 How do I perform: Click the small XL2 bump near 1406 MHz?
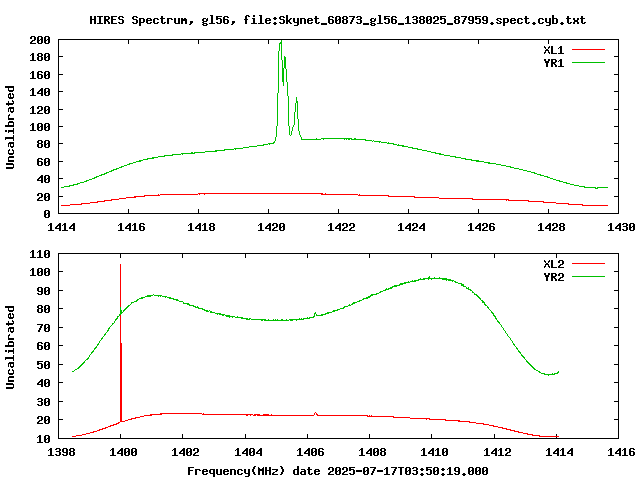click(316, 413)
